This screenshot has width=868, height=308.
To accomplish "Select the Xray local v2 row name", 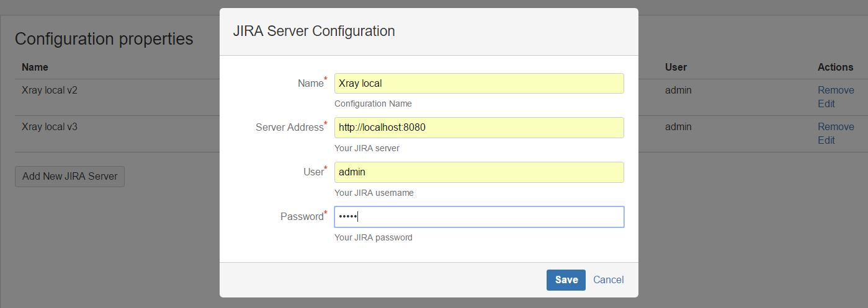I will pyautogui.click(x=50, y=90).
